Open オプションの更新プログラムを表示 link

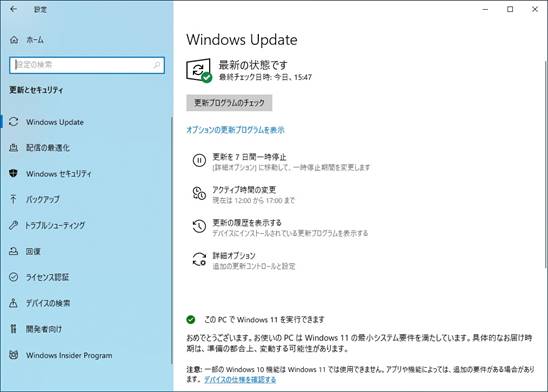[x=235, y=130]
